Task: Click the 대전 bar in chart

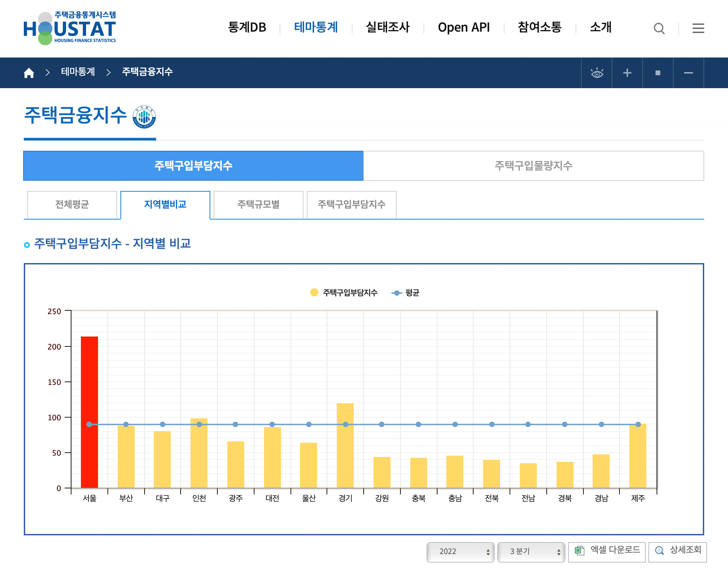Action: pos(272,457)
